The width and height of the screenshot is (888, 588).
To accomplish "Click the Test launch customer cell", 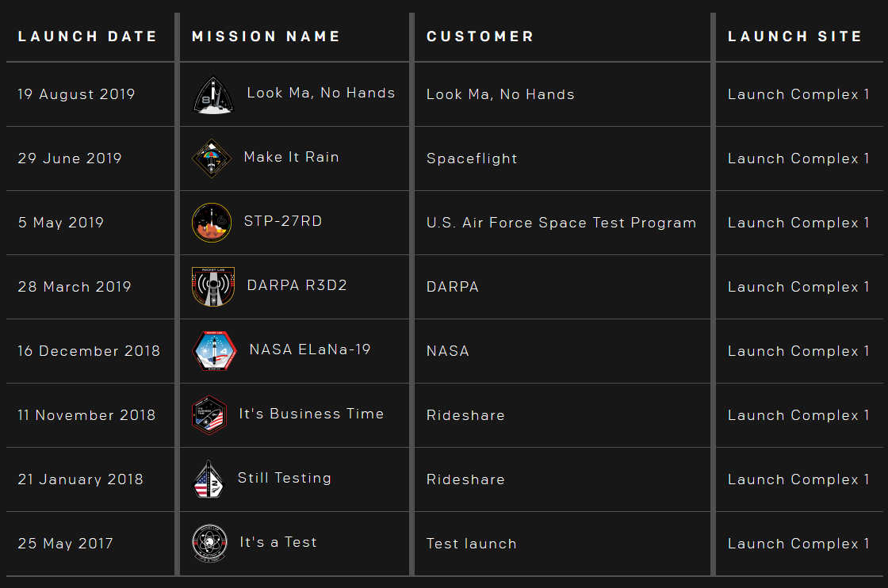I will 471,544.
